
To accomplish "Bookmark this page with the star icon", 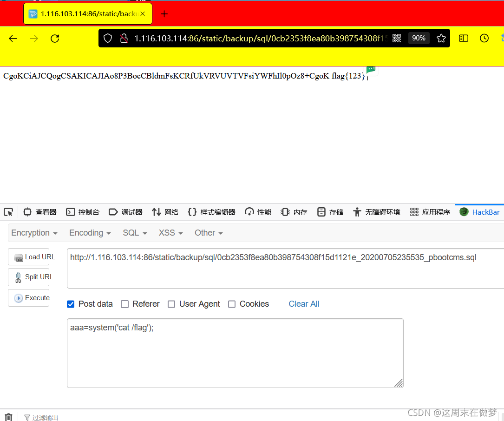I will [x=441, y=38].
